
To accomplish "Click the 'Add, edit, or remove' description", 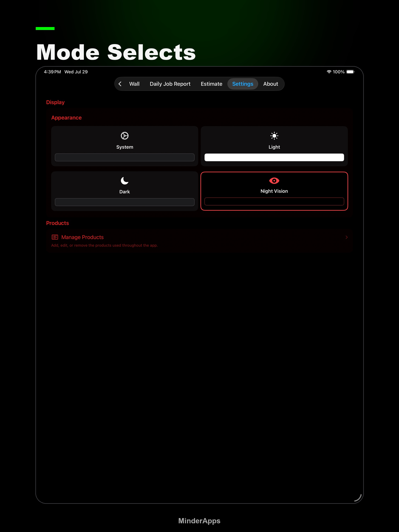I will pyautogui.click(x=104, y=245).
